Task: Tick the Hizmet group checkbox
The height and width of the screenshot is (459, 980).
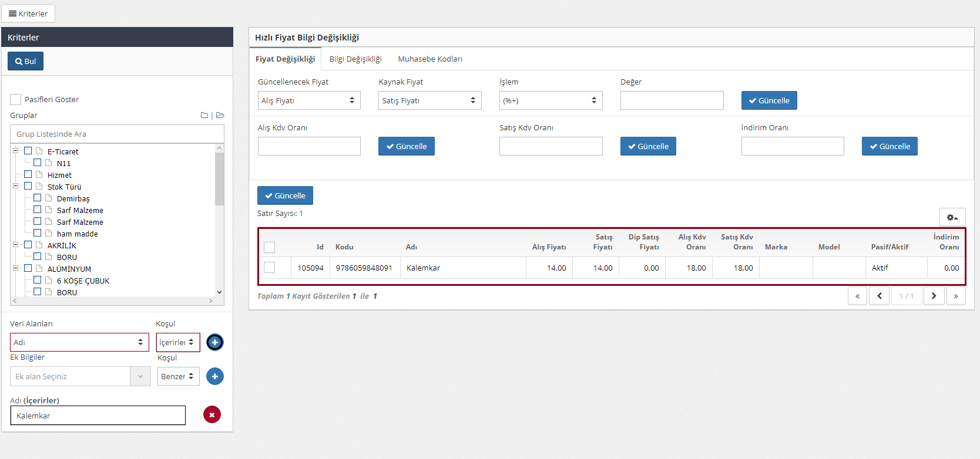Action: point(28,174)
